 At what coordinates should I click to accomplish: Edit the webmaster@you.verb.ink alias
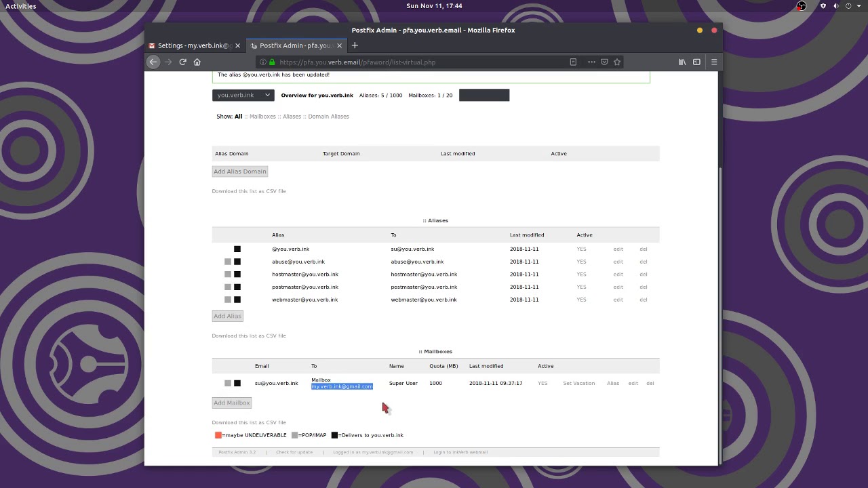[x=618, y=300]
